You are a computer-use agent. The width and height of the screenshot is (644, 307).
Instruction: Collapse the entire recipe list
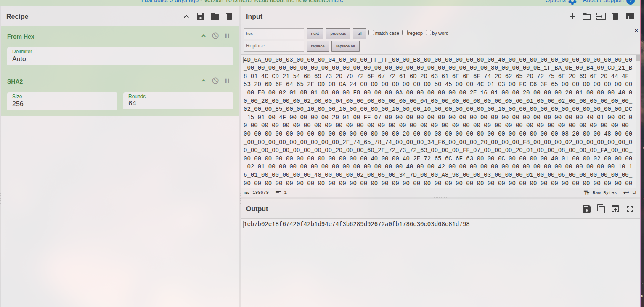(186, 16)
